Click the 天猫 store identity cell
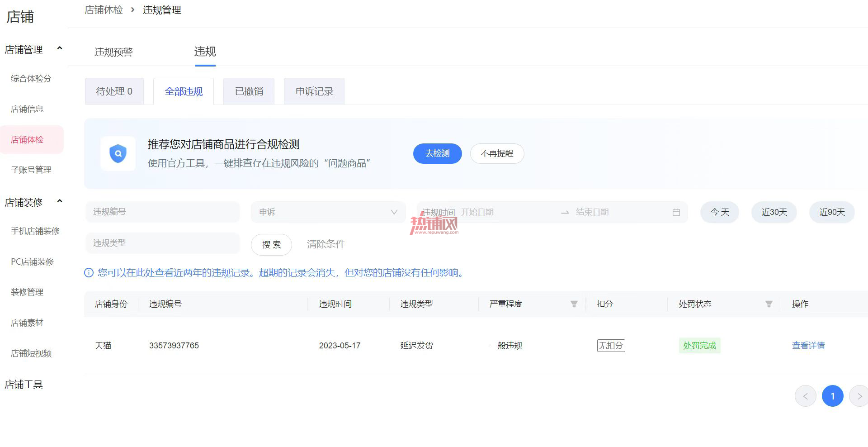Screen dimensions: 868x447 pos(103,346)
